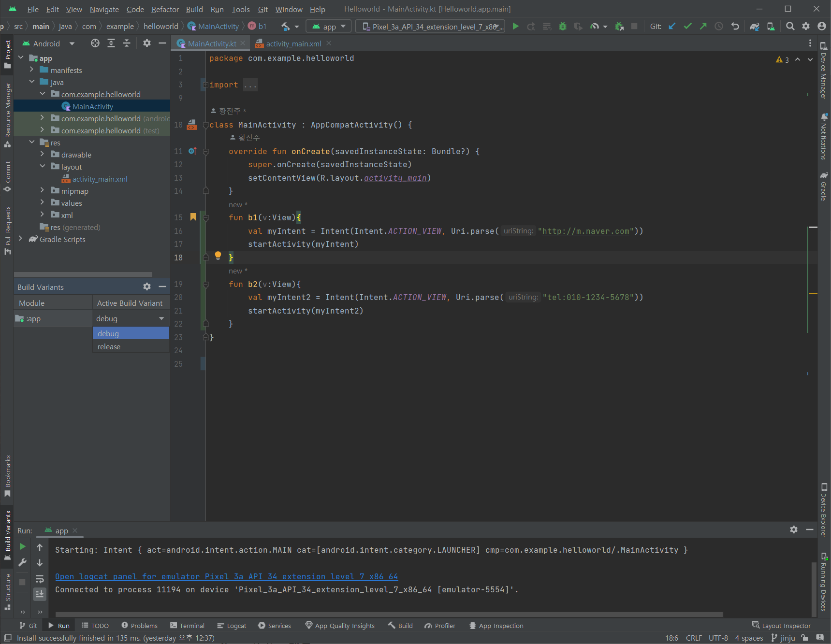Switch to the activity_main.xml editor tab
Image resolution: width=831 pixels, height=644 pixels.
point(293,43)
